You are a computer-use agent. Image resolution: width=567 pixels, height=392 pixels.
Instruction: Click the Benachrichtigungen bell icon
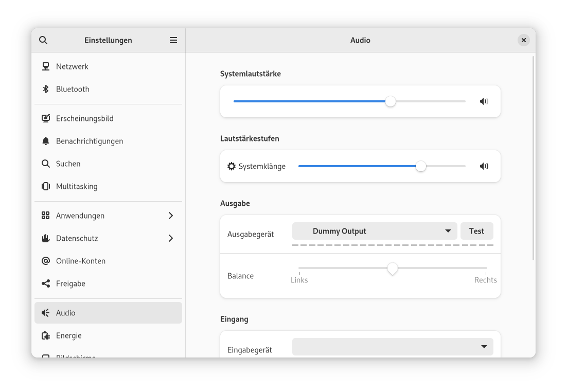pos(46,141)
